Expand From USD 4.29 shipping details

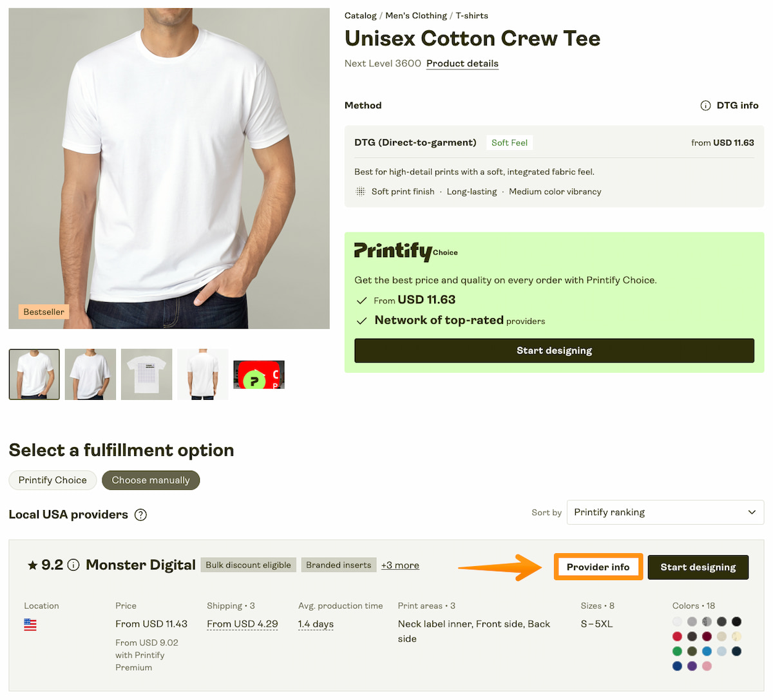pos(242,624)
